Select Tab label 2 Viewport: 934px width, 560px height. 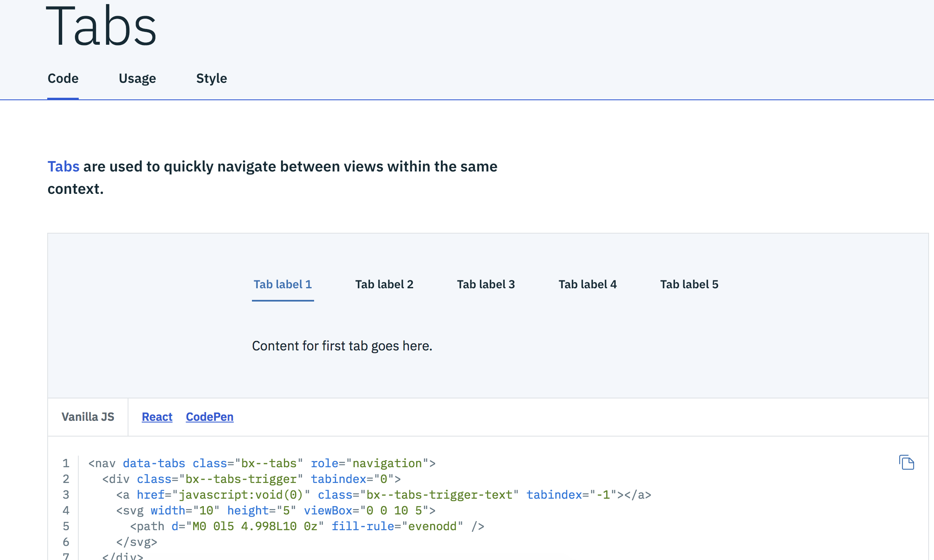[x=384, y=285]
